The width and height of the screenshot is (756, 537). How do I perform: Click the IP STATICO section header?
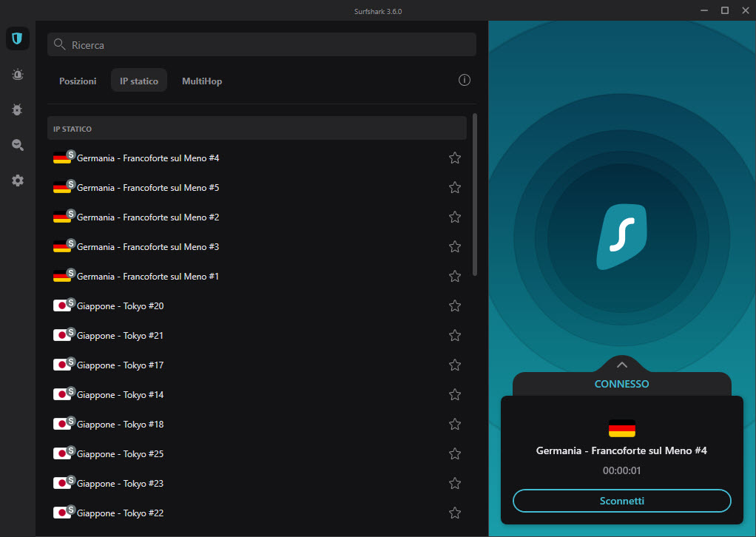coord(257,129)
